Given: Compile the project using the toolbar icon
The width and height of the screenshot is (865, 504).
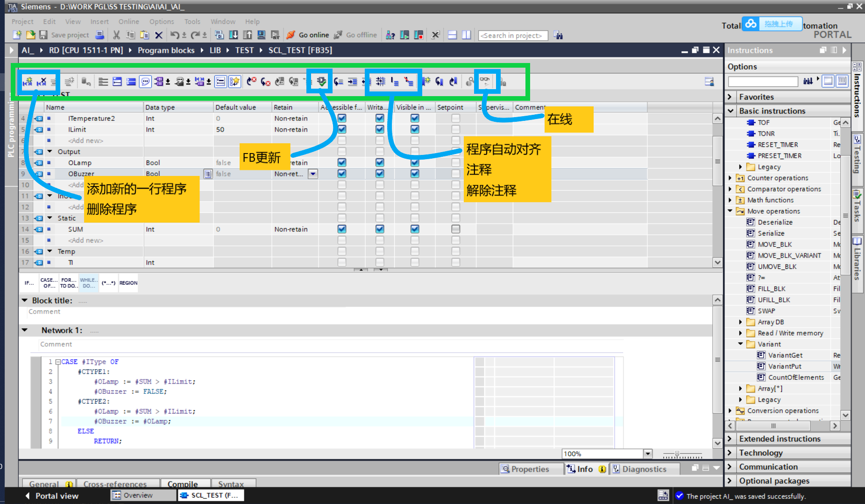Looking at the screenshot, I should 219,35.
